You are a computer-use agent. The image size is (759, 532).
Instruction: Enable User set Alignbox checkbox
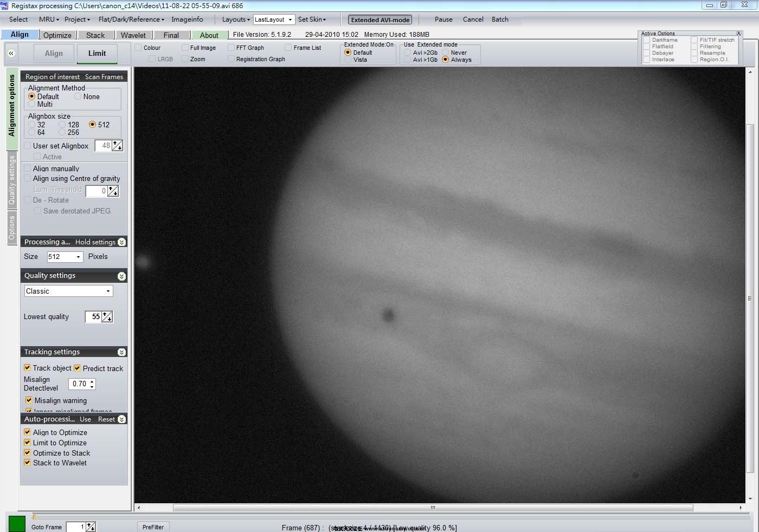[28, 146]
